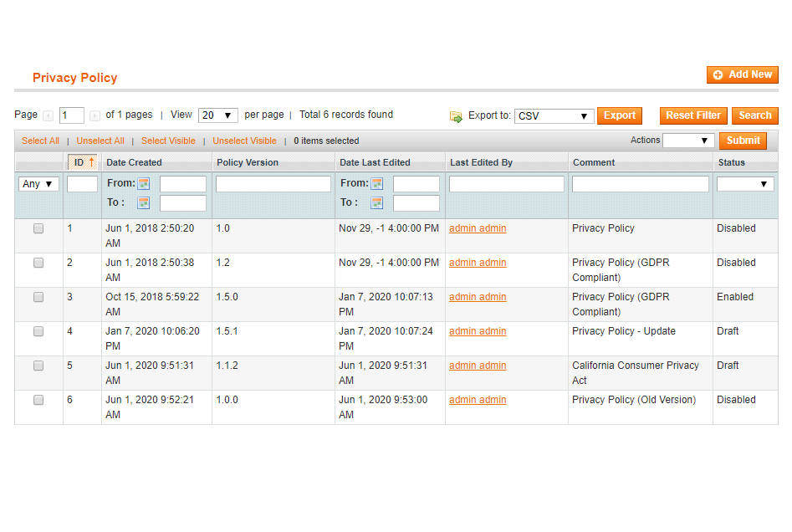792x532 pixels.
Task: Select checkbox for policy version 1.5.0
Action: click(x=38, y=297)
